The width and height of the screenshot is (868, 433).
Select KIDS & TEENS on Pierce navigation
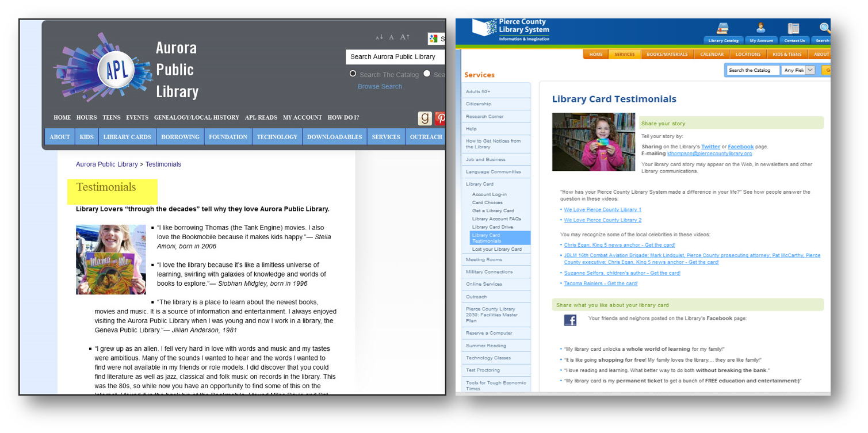tap(787, 55)
